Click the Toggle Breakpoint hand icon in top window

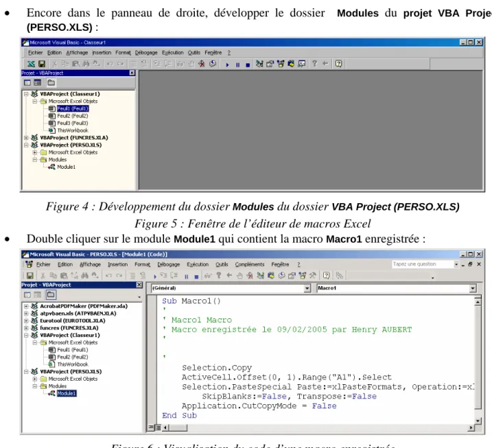tap(191, 64)
